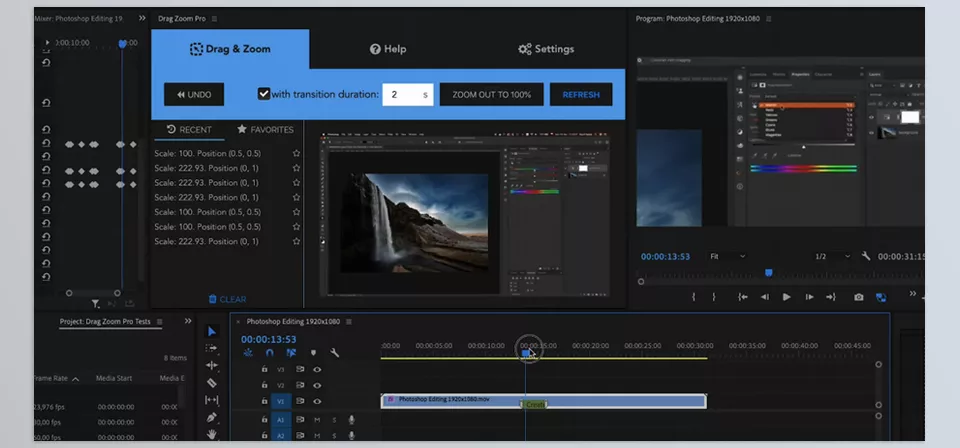
Task: Click ZOOM OUT TO 100% button
Action: [x=492, y=94]
